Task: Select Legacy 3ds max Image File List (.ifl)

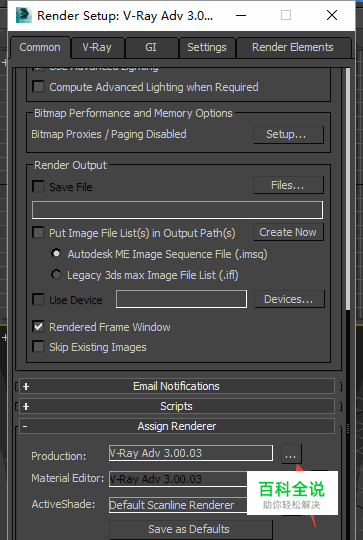Action: pyautogui.click(x=56, y=275)
